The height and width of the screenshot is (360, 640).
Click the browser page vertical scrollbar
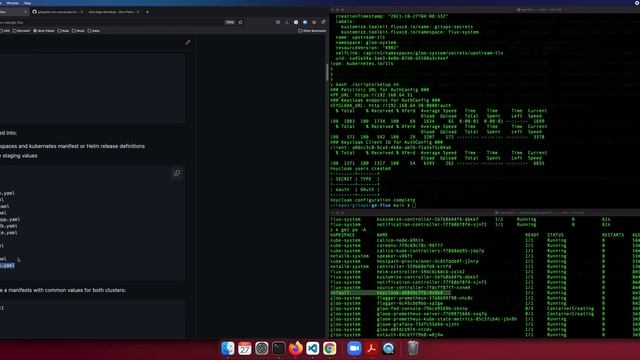tap(327, 73)
